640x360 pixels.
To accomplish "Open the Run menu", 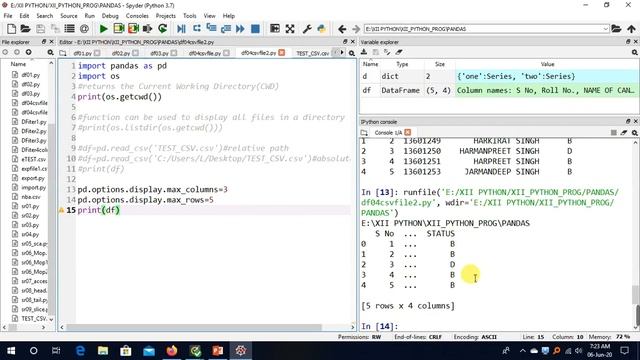I will coord(89,16).
